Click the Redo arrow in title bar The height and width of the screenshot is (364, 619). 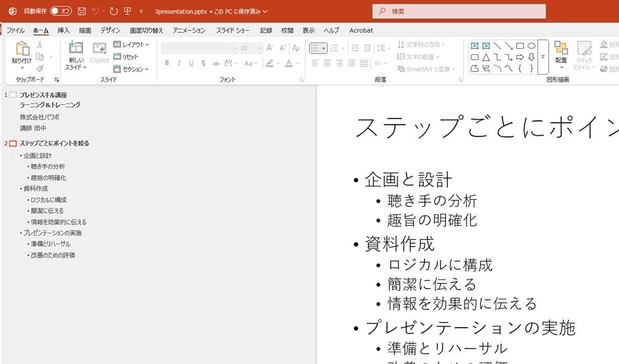[114, 11]
